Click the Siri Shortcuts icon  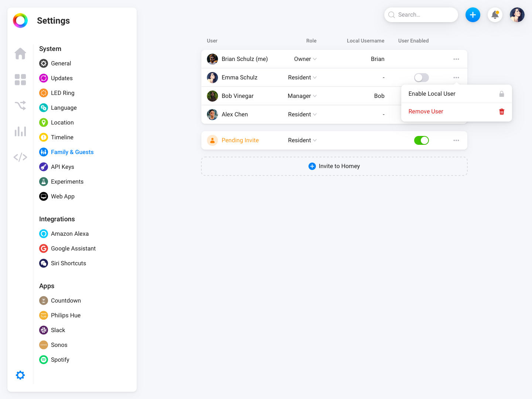click(44, 263)
